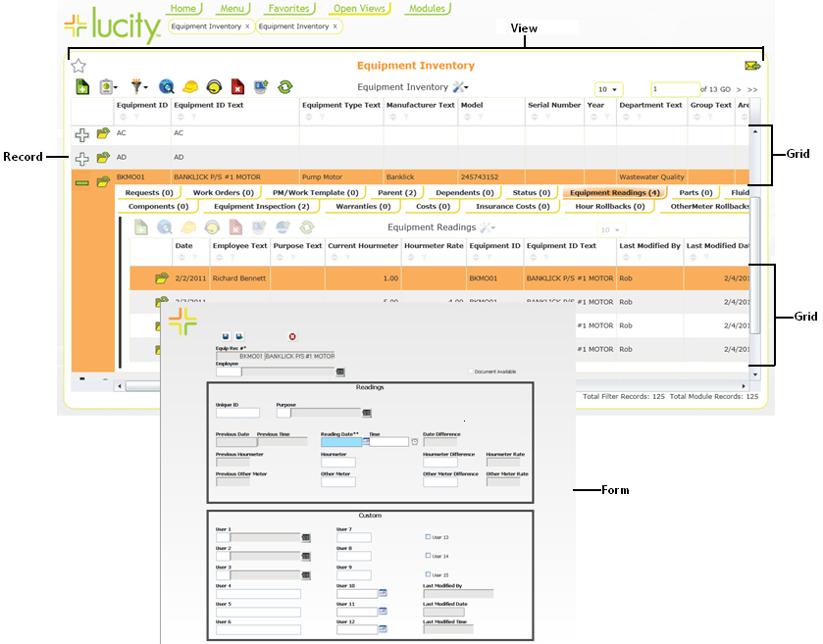
Task: Refresh the Equipment Readings grid
Action: pyautogui.click(x=307, y=226)
